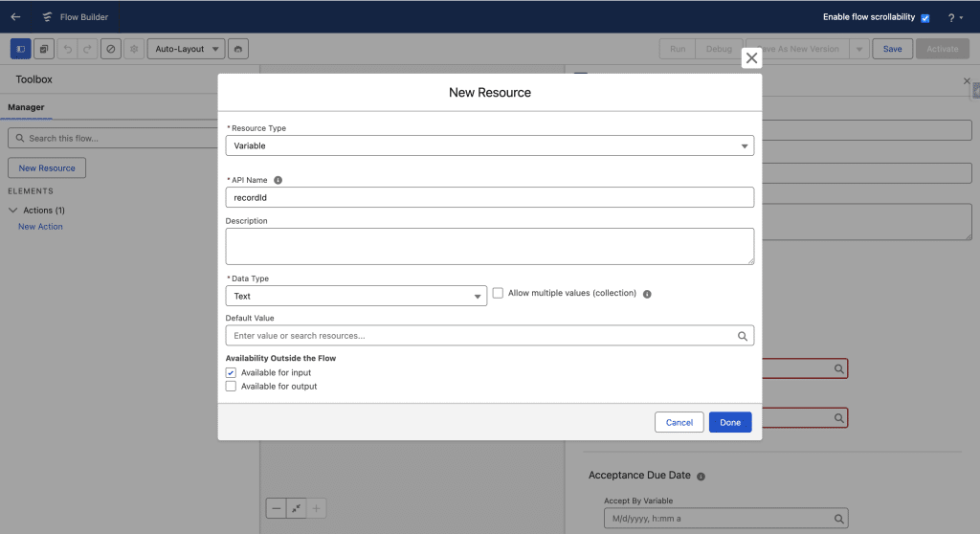Click the Default Value search icon
The height and width of the screenshot is (534, 980).
tap(742, 336)
